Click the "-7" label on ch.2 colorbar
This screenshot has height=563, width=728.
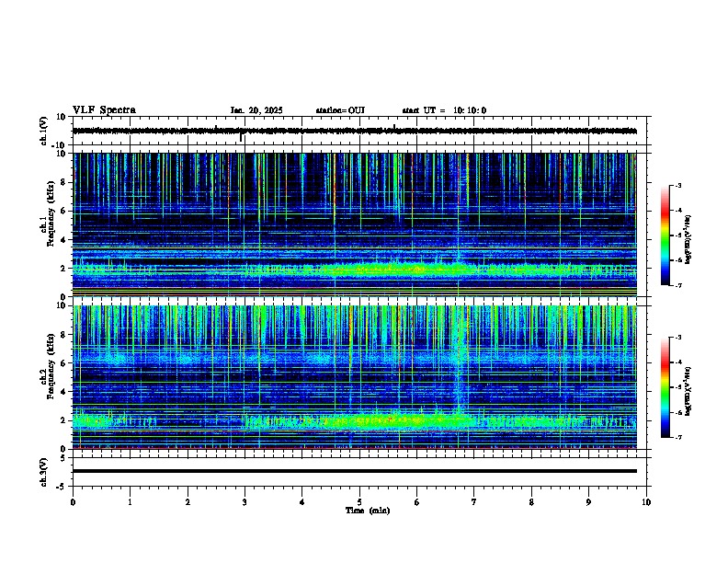[677, 437]
